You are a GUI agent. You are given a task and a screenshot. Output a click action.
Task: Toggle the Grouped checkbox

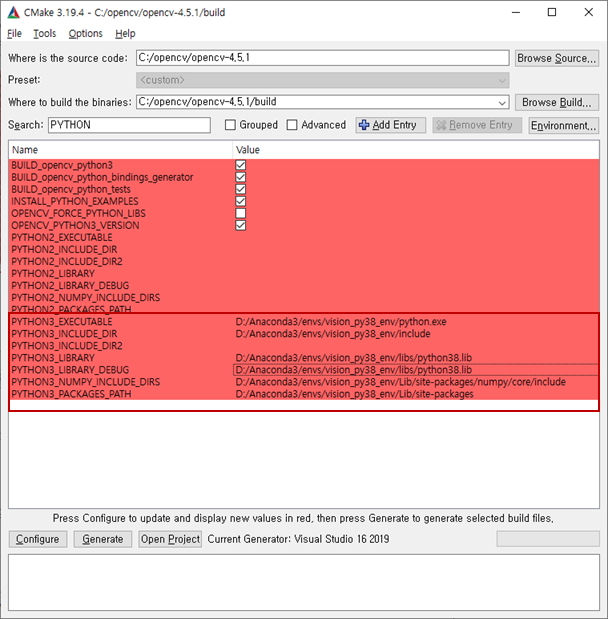click(230, 125)
